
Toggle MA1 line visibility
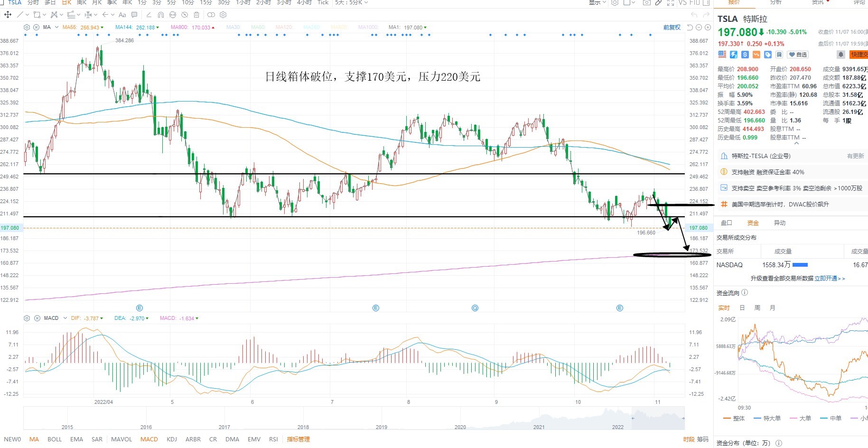(407, 27)
